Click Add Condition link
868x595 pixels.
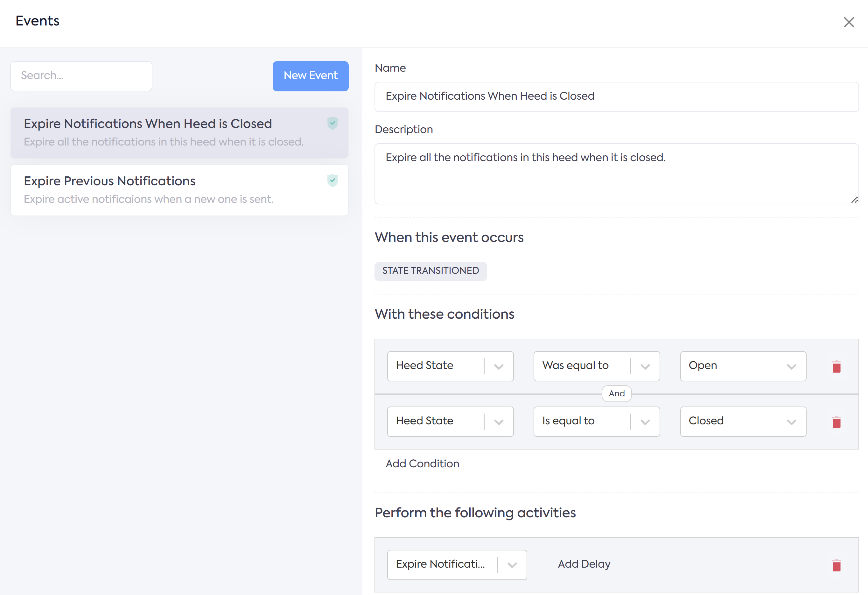tap(422, 464)
